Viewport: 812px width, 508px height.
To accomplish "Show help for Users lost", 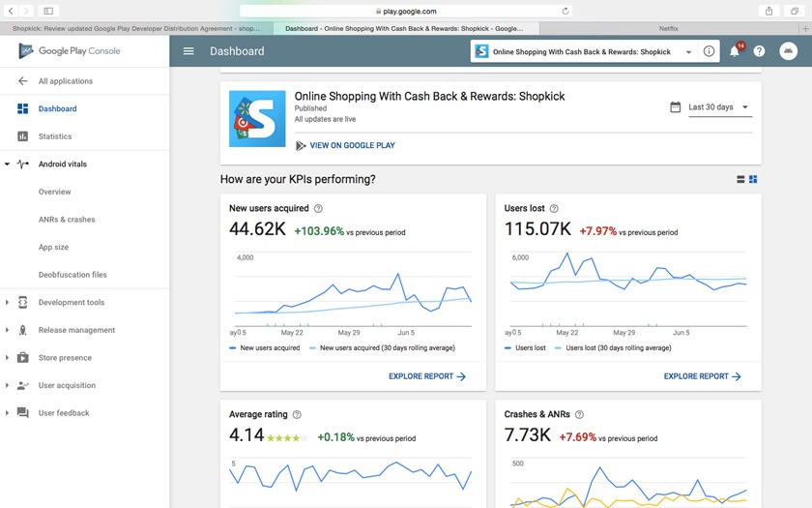I will (554, 208).
